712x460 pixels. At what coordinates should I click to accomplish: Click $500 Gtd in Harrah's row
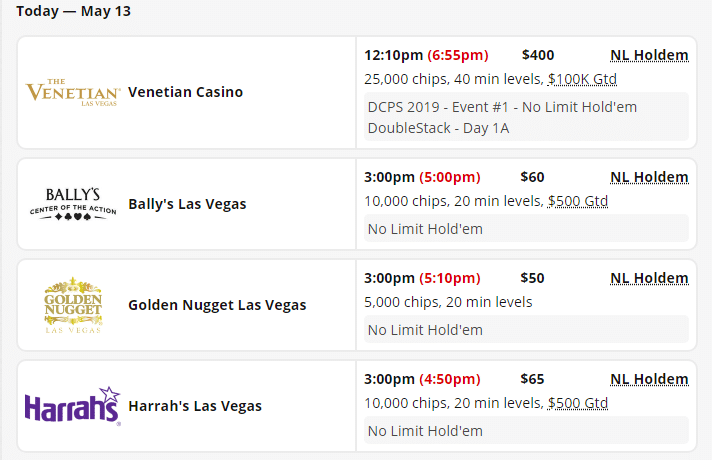(x=577, y=403)
